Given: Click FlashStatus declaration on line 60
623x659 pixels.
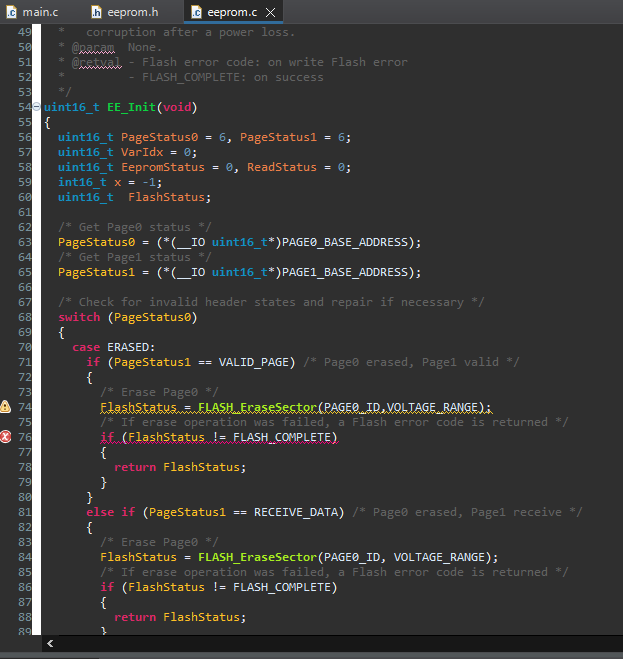Looking at the screenshot, I should (x=166, y=198).
